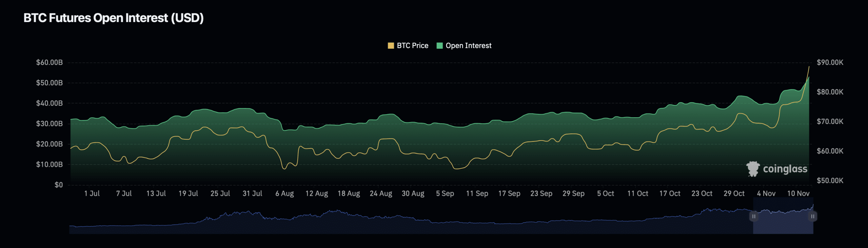Image resolution: width=868 pixels, height=248 pixels.
Task: Toggle the BTC Price legend series
Action: tap(408, 46)
